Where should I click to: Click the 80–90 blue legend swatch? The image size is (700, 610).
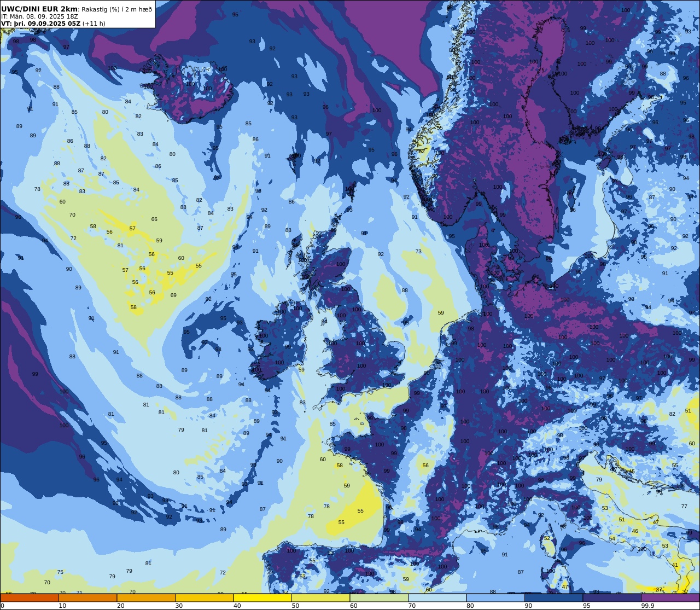[495, 598]
